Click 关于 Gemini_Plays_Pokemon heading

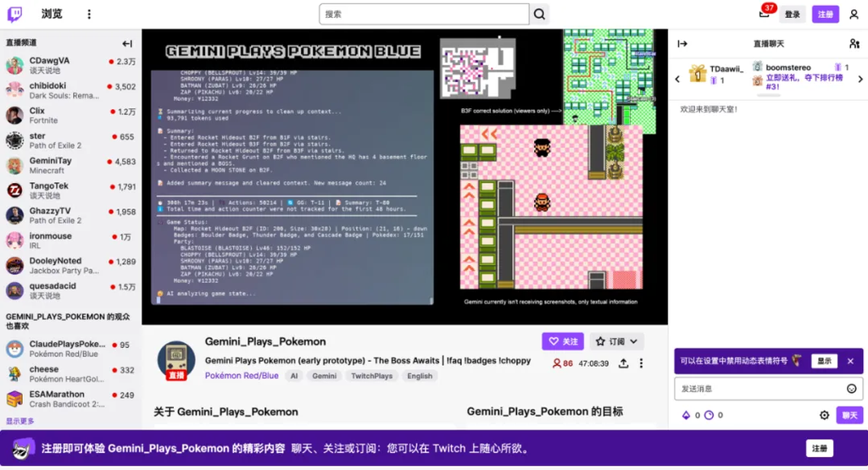click(225, 412)
